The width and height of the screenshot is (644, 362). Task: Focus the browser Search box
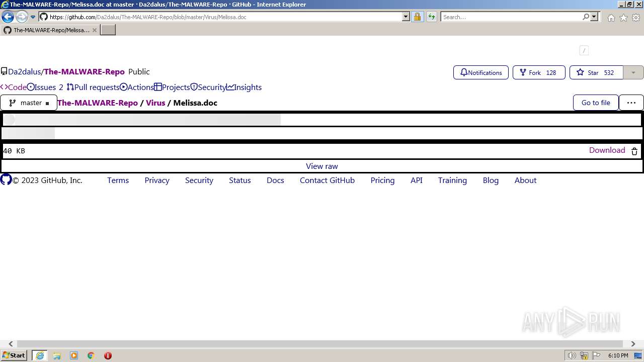coord(511,17)
